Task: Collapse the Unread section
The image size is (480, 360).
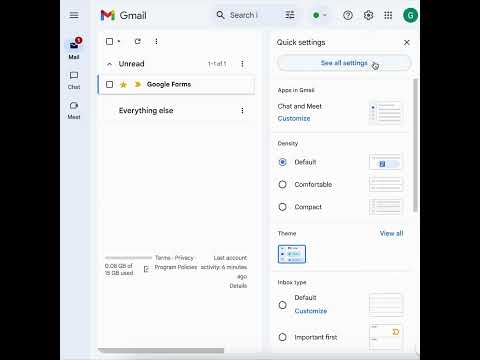Action: click(x=109, y=64)
